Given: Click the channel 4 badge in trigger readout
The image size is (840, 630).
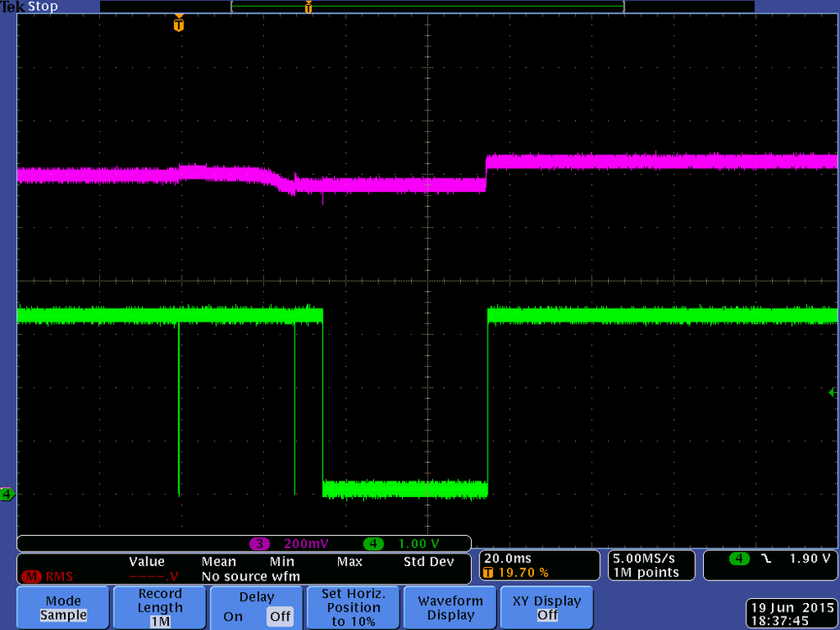Looking at the screenshot, I should pos(739,559).
